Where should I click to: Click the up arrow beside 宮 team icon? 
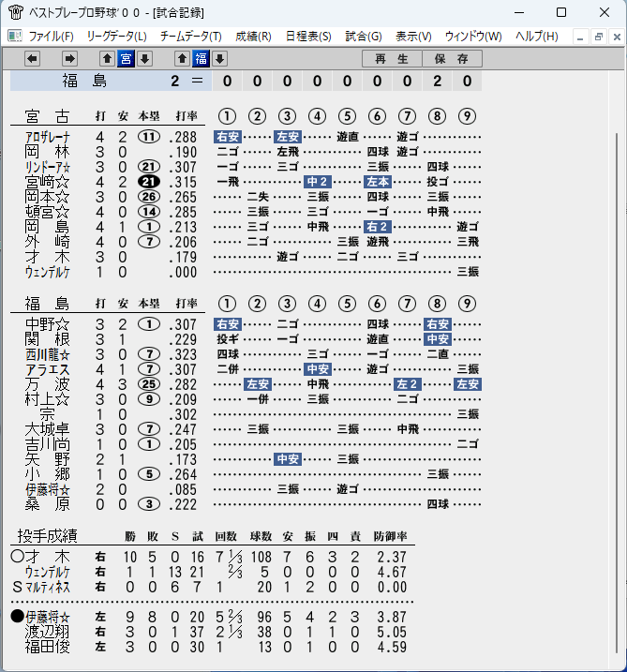coord(107,59)
